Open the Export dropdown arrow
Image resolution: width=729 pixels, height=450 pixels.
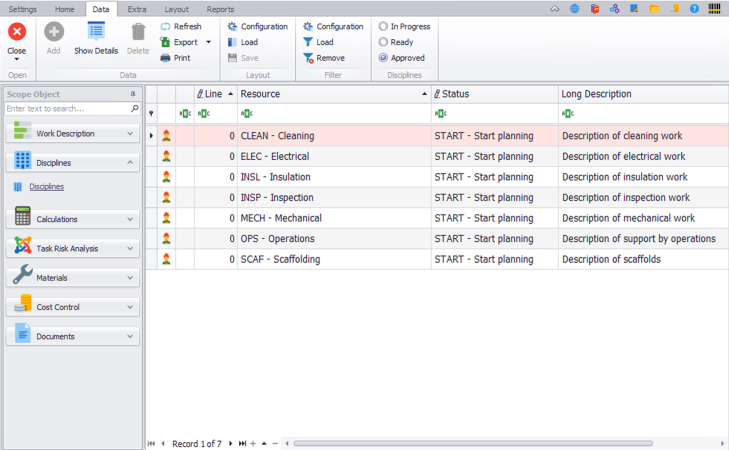208,42
